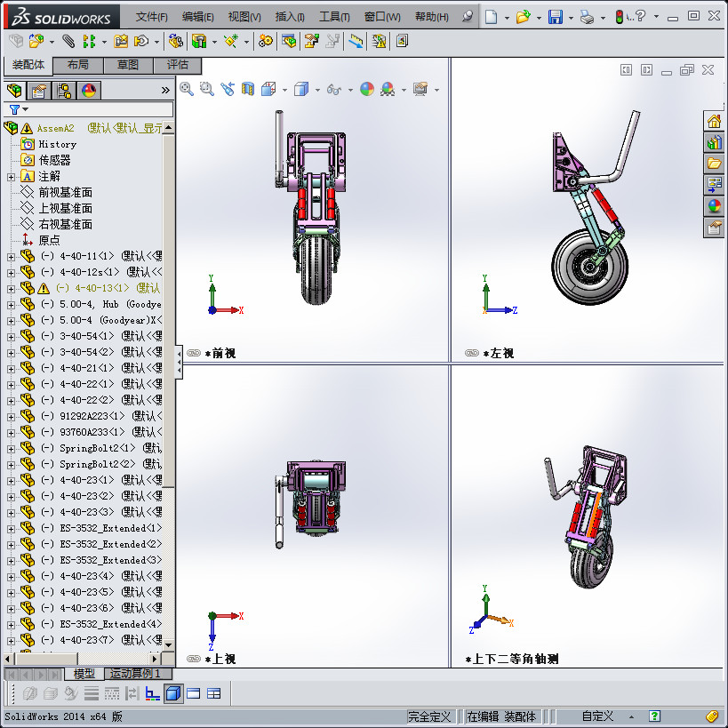Click the Assembly Features icon
The image size is (728, 728).
click(x=199, y=41)
